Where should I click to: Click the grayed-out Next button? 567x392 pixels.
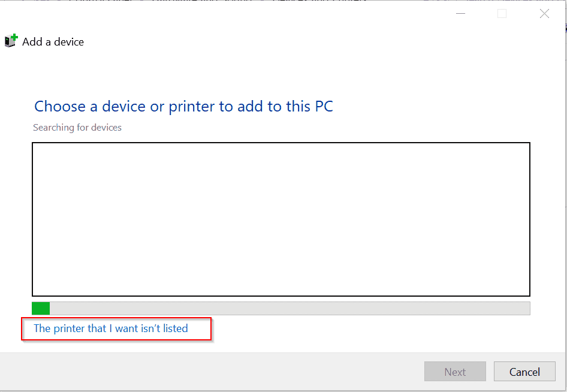455,372
